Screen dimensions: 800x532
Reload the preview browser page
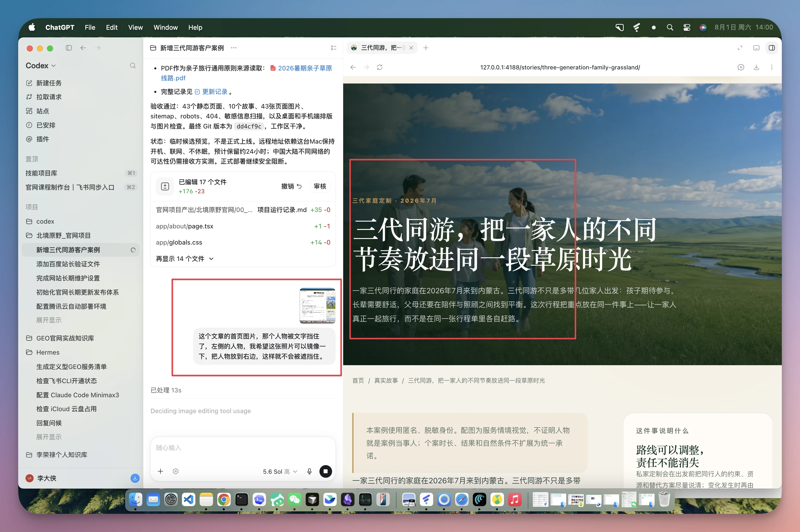coord(380,67)
